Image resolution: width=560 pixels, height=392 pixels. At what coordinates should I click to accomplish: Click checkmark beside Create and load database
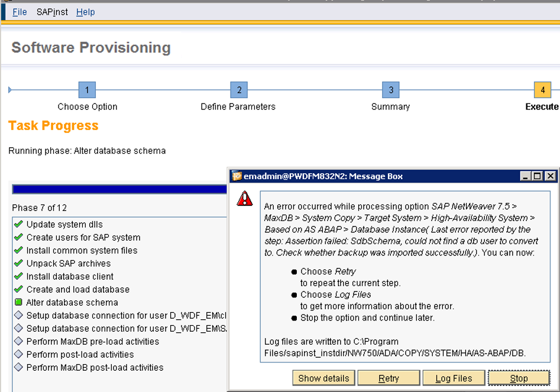coord(18,289)
